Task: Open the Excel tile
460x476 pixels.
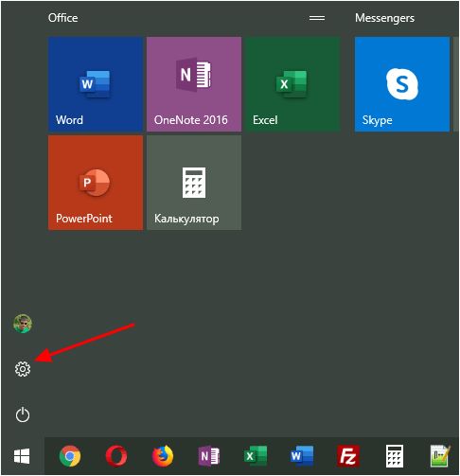Action: [292, 84]
